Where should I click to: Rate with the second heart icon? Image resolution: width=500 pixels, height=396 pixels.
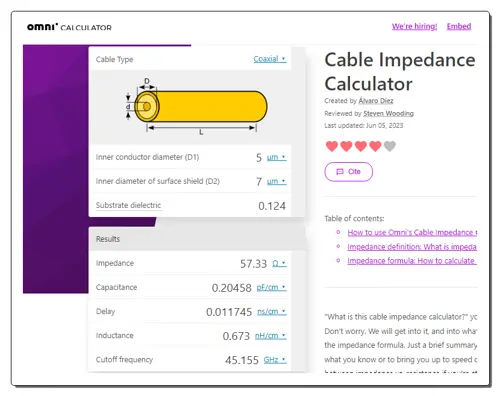click(x=346, y=146)
